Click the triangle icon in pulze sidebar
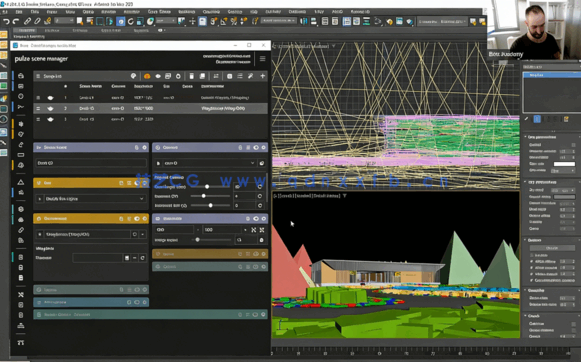 coord(21,182)
